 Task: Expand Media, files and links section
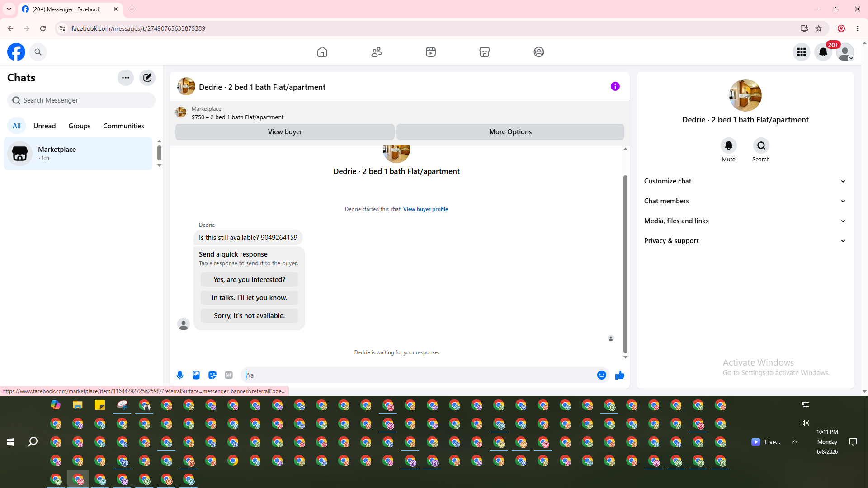tap(745, 221)
